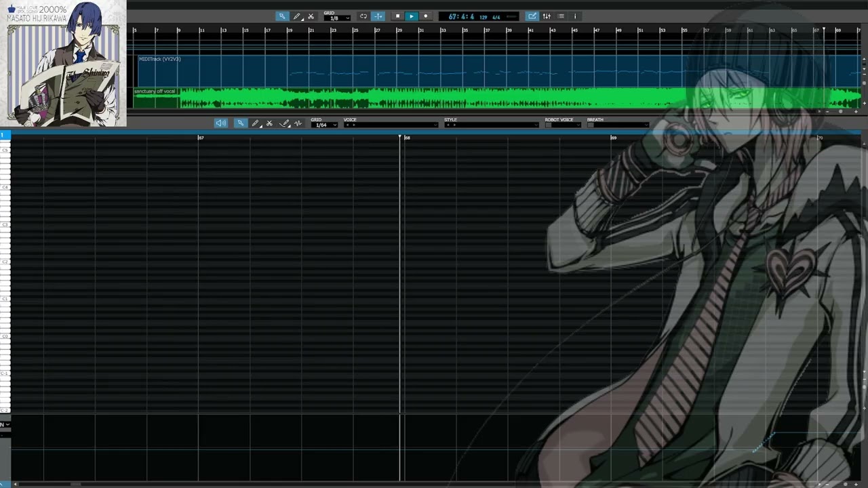The width and height of the screenshot is (868, 488).
Task: Select the scissors tool in top toolbar
Action: [x=311, y=16]
